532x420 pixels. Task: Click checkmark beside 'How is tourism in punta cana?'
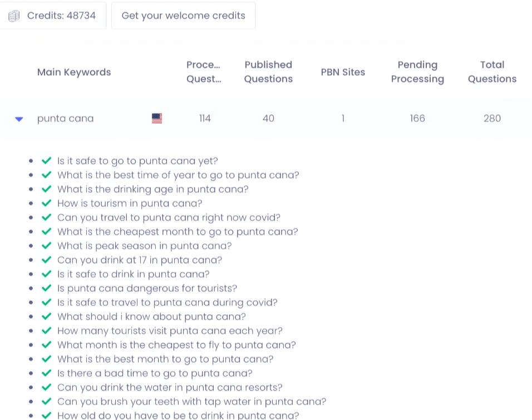(47, 204)
